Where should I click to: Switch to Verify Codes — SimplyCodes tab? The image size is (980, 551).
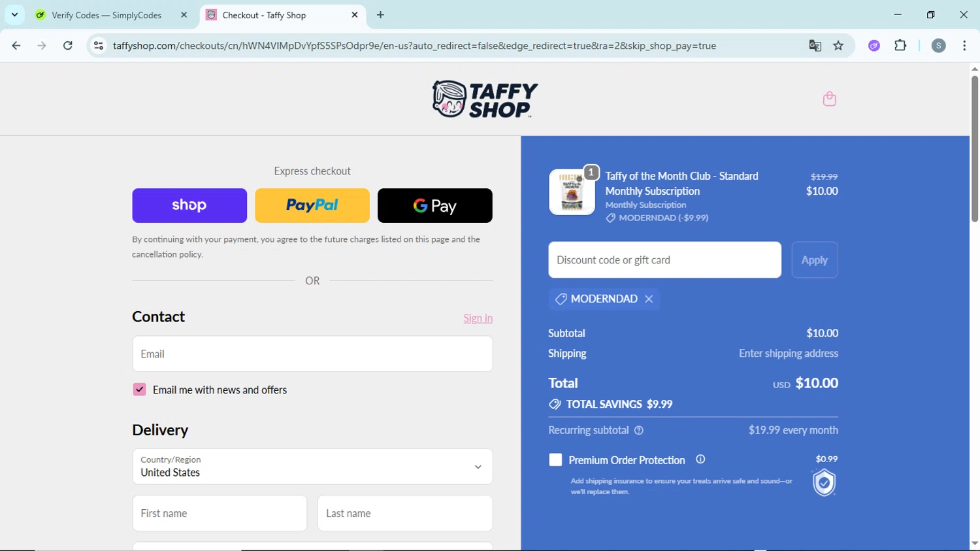[x=106, y=15]
